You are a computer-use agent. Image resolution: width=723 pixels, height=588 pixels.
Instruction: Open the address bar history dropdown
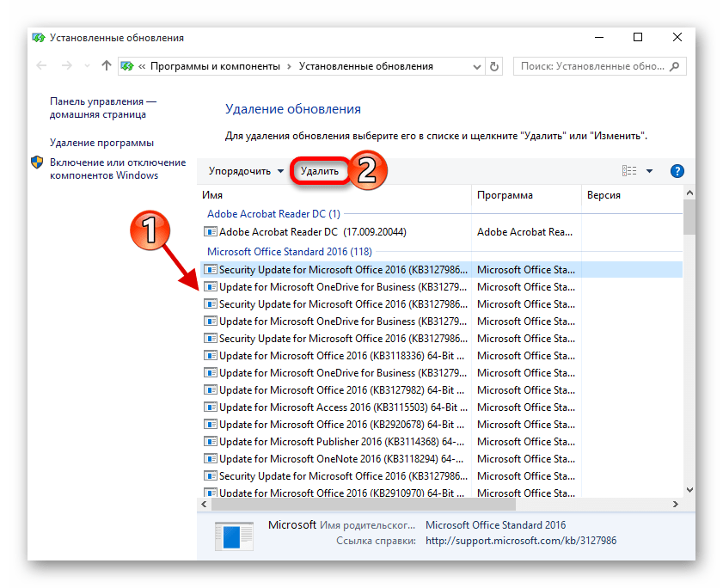pos(475,65)
